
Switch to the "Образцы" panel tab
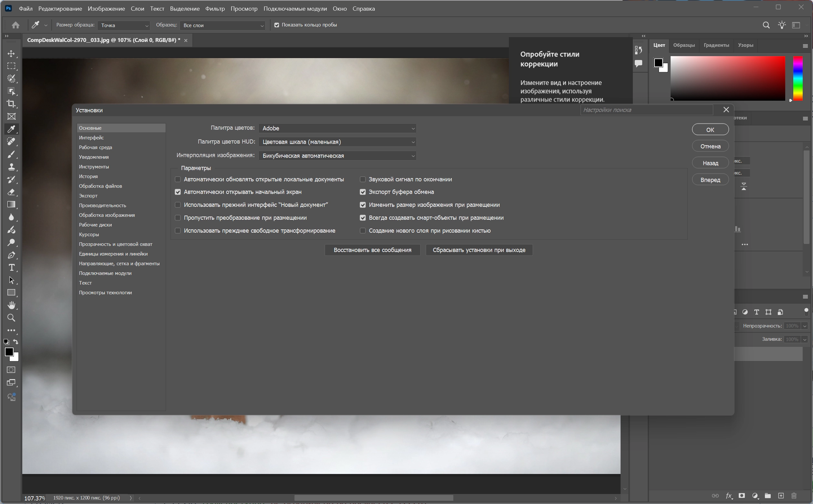click(684, 45)
